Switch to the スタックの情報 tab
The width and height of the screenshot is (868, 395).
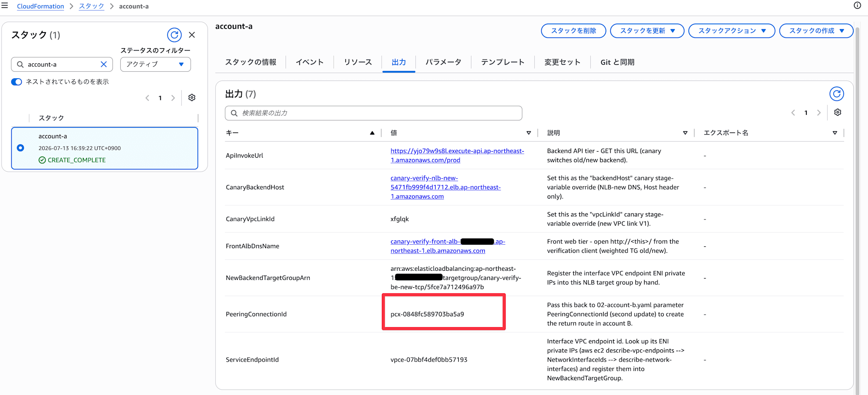click(x=250, y=62)
